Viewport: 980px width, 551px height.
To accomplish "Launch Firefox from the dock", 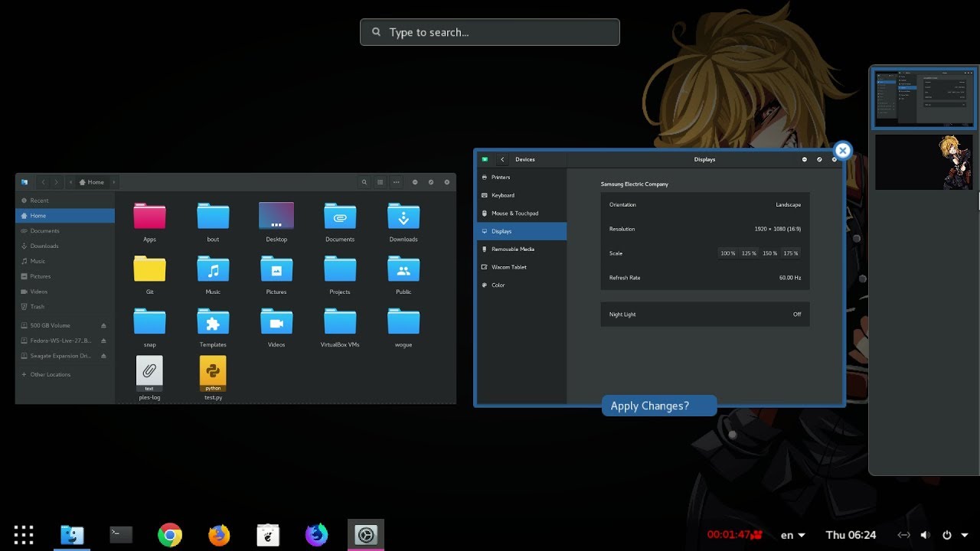I will tap(219, 535).
